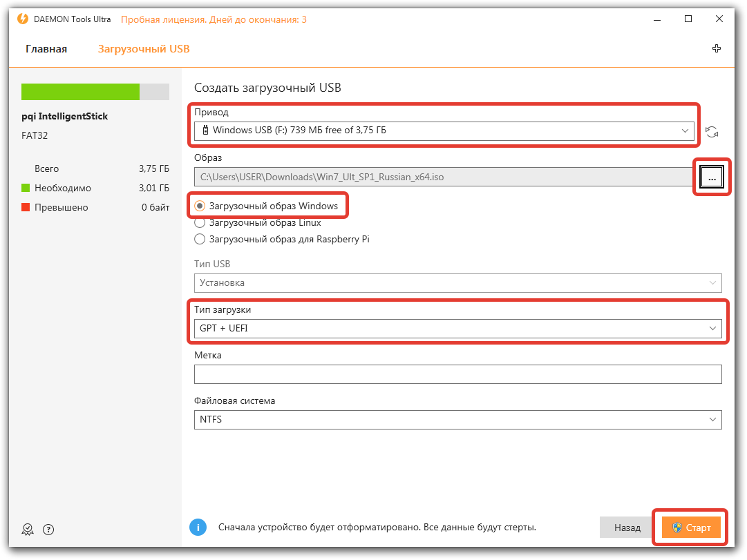Select Загрузочный образ Linux radio option
Screen dimensions: 747x560
click(200, 222)
